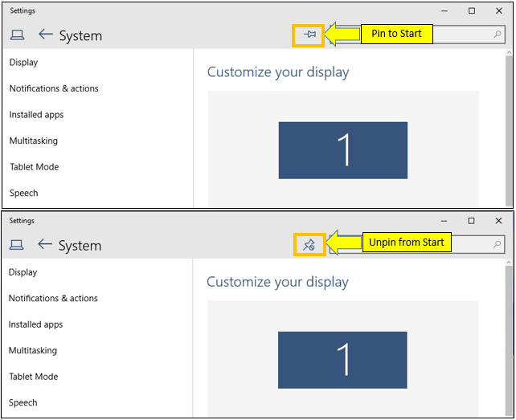Click the vertical scrollbar in top window
Viewport: 516px width, 420px height.
click(x=509, y=128)
